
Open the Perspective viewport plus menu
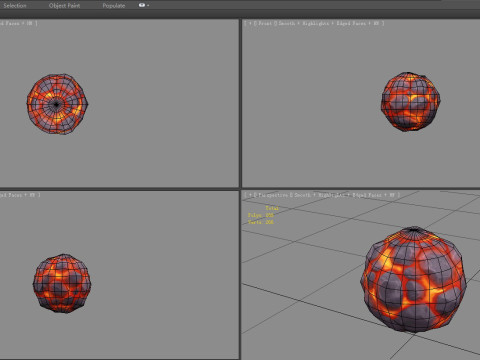pyautogui.click(x=250, y=195)
